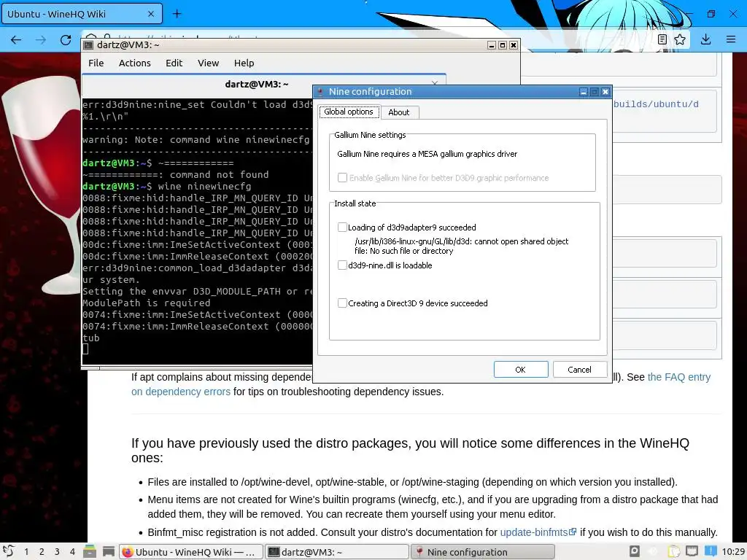747x560 pixels.
Task: Reload the WineHQ Wiki page
Action: 66,40
